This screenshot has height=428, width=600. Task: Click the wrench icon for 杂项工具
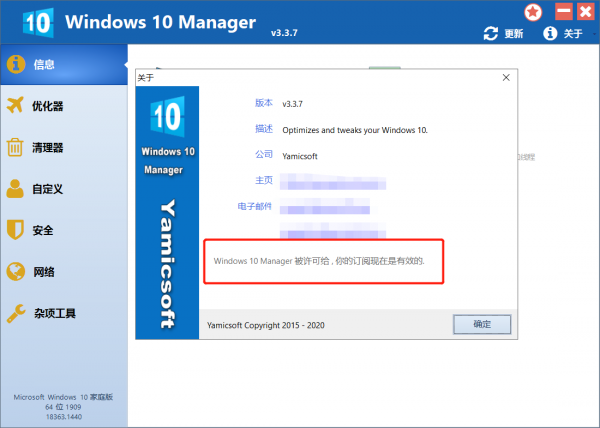click(x=15, y=313)
